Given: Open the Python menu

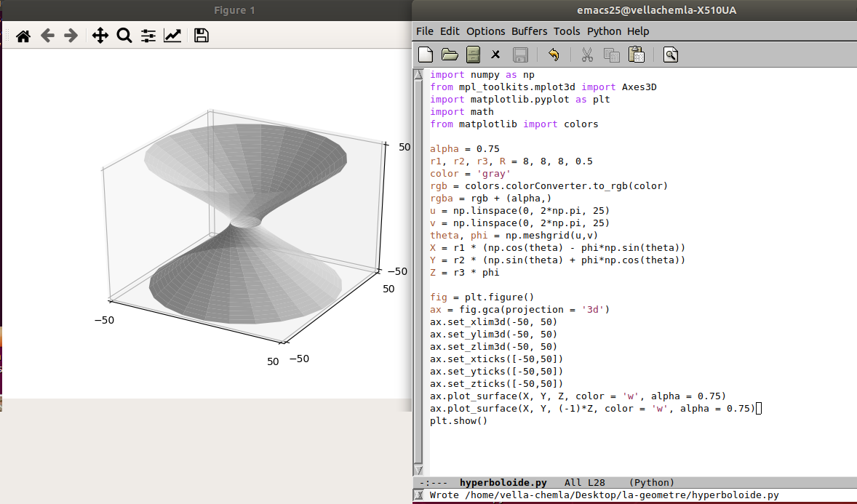Looking at the screenshot, I should point(604,31).
